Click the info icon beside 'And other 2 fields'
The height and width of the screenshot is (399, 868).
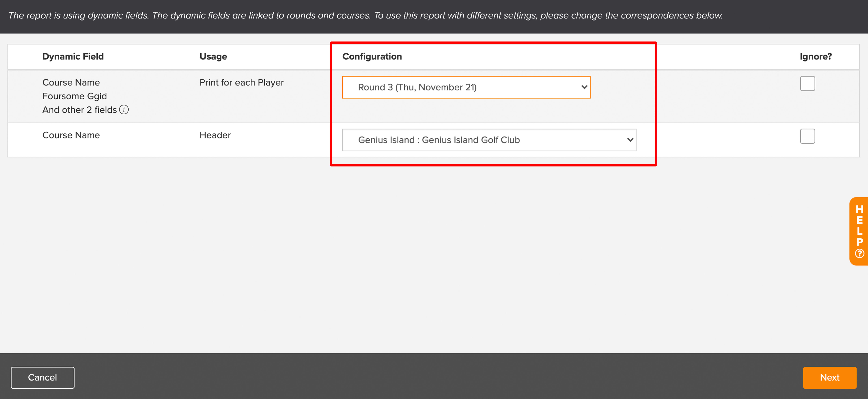(124, 110)
